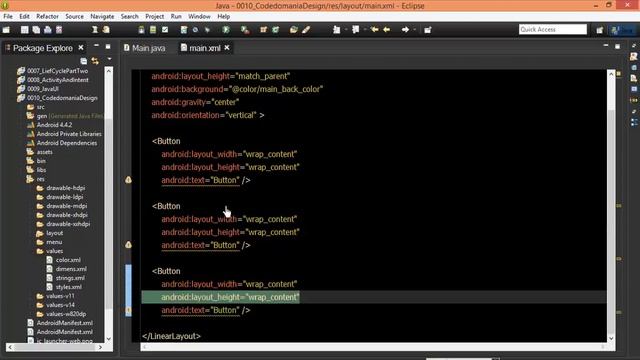Screen dimensions: 640x360
Task: Click the editor horizontal scrollbar
Action: 373,347
